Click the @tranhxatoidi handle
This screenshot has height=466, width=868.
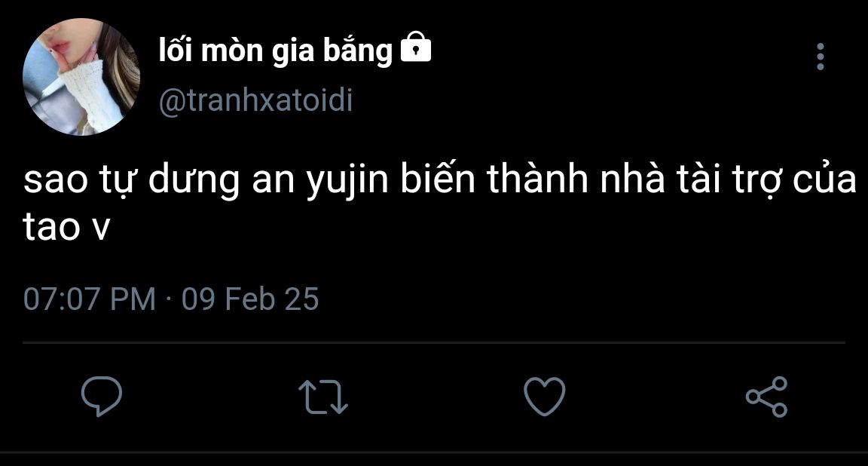point(255,100)
